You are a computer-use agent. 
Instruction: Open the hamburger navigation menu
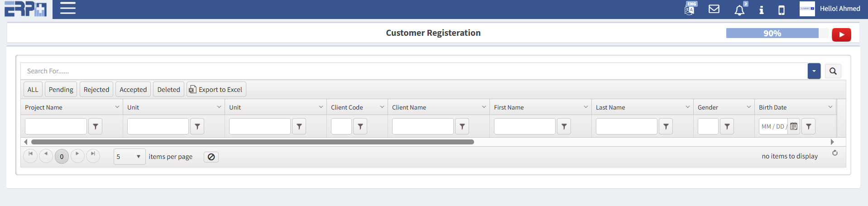coord(68,9)
